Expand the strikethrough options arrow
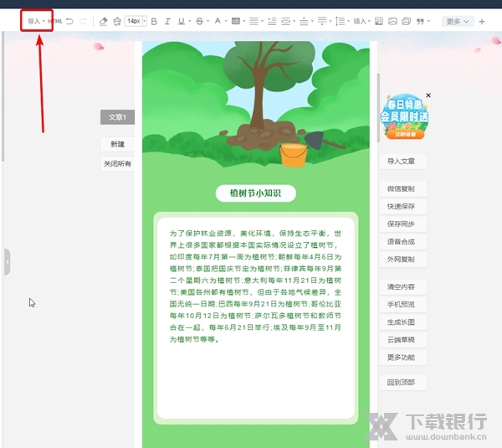Image resolution: width=502 pixels, height=448 pixels. pos(207,21)
